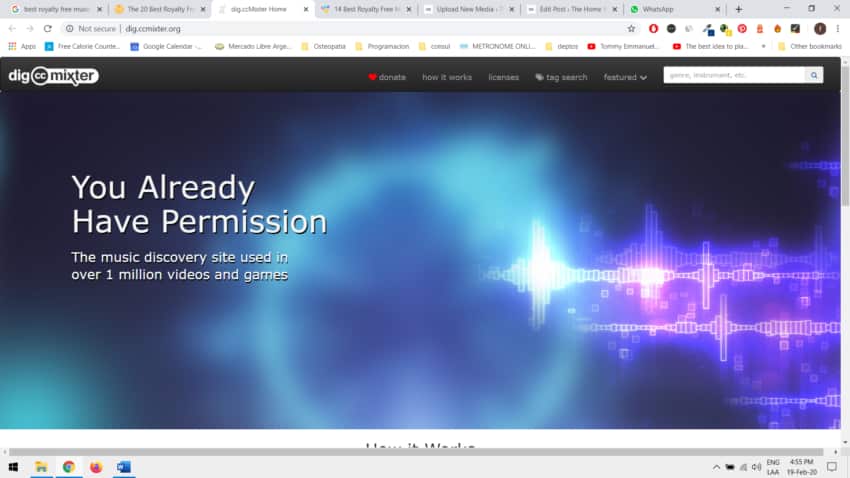Image resolution: width=850 pixels, height=478 pixels.
Task: Open a new browser tab
Action: [x=739, y=9]
